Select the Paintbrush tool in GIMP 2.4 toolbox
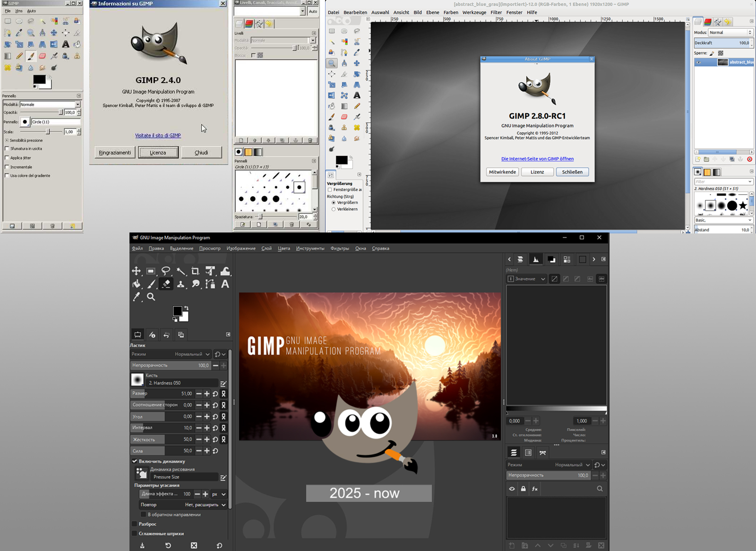This screenshot has height=551, width=756. coord(31,56)
